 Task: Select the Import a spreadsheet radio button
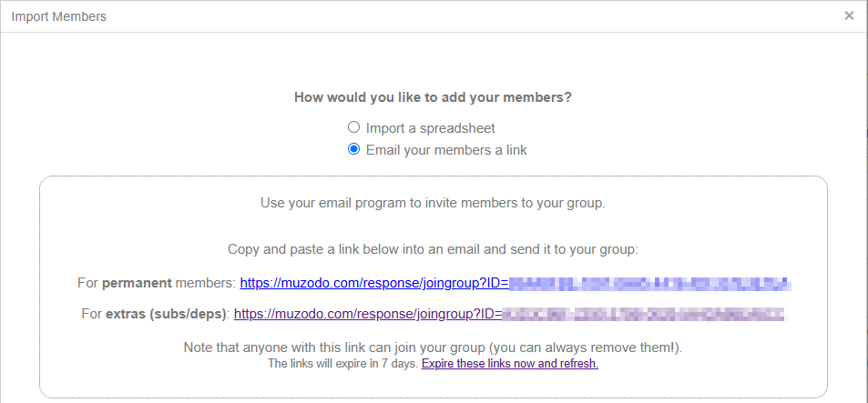click(x=354, y=127)
